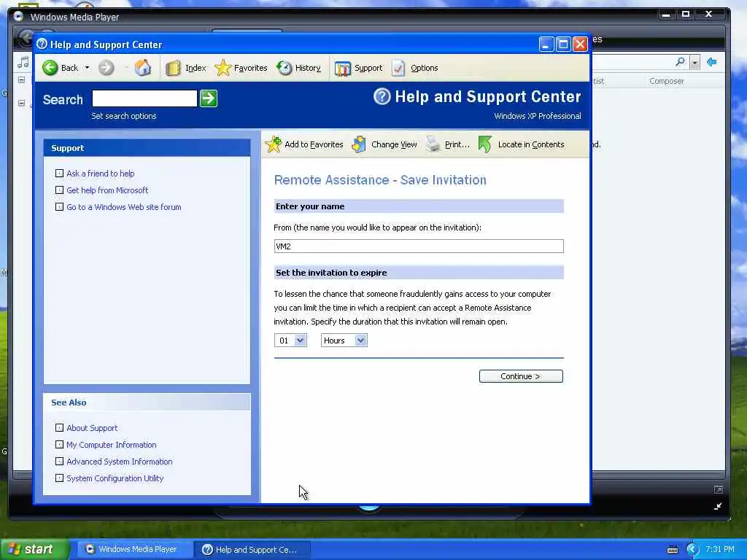Click the 7:31 PM clock
Screen dimensions: 747x560
pos(720,549)
